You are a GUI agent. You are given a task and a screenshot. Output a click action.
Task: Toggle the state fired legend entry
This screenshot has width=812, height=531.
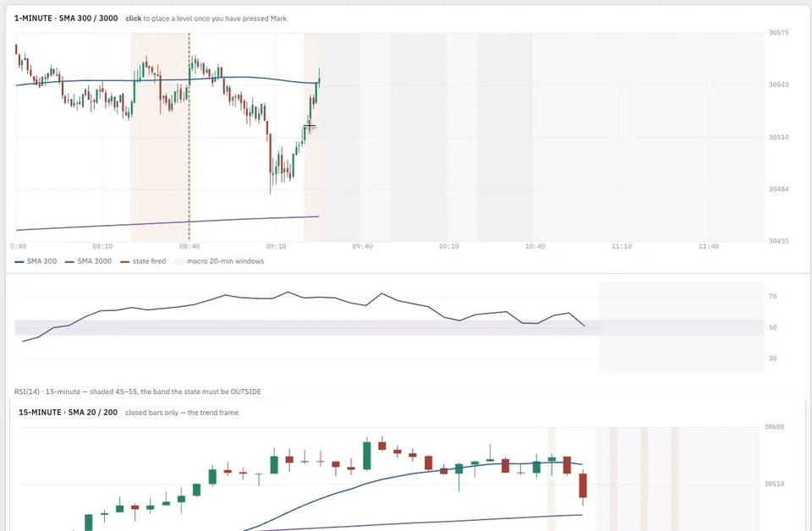click(x=143, y=261)
